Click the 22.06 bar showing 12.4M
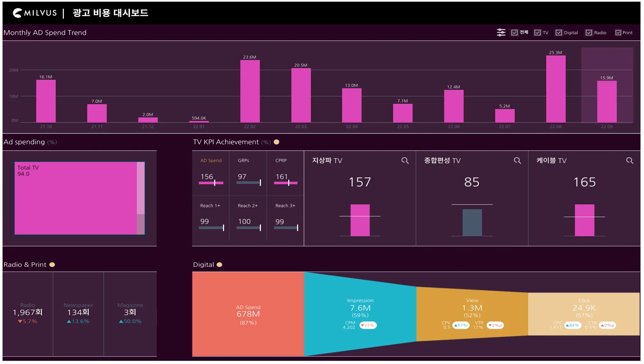644x364 pixels. coord(454,106)
